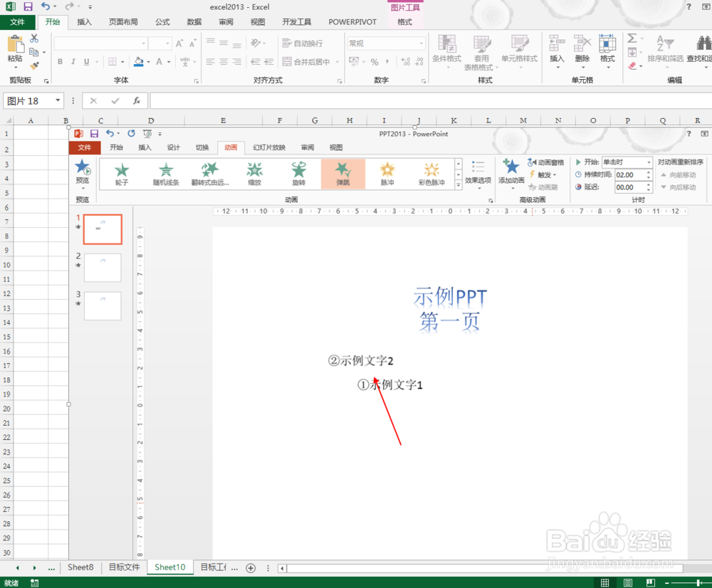Switch to Page Break Preview in status bar
712x588 pixels.
(651, 582)
